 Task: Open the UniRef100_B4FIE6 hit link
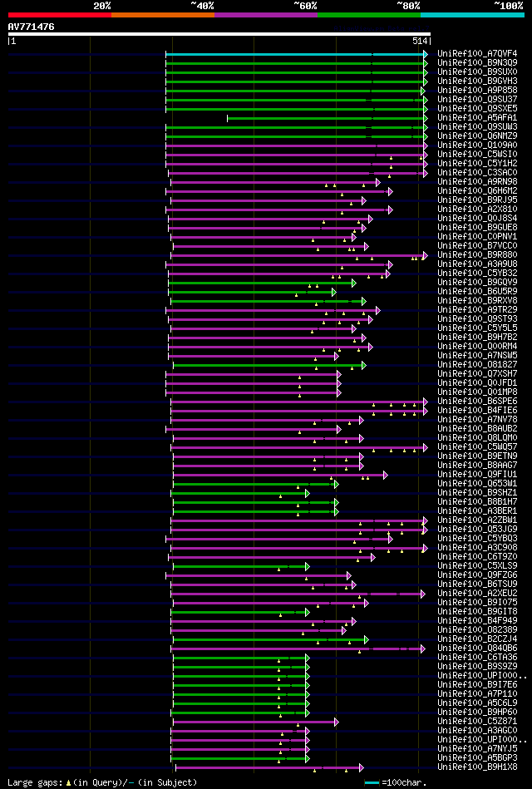[478, 410]
